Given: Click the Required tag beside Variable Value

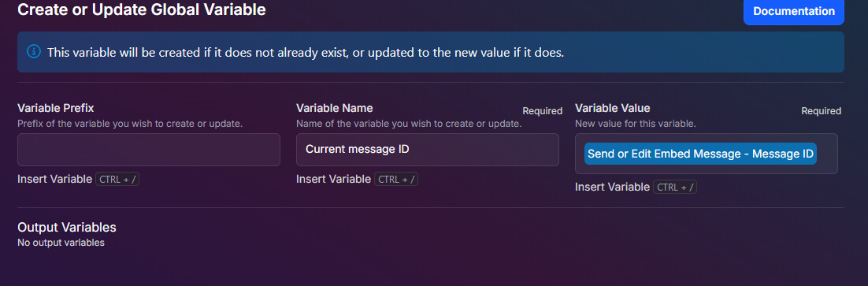Looking at the screenshot, I should 822,111.
